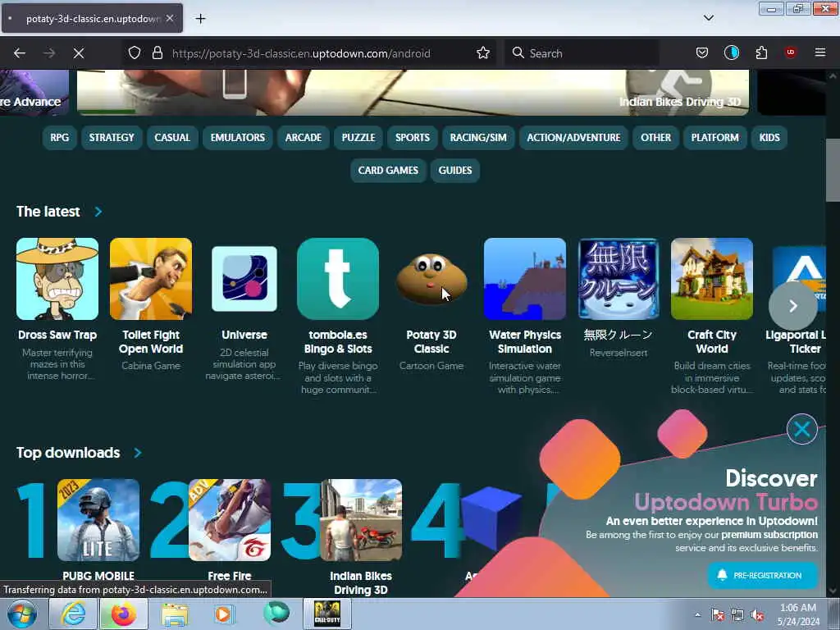Screen dimensions: 840x630
Task: Open the Dross Saw Trap app icon
Action: [57, 279]
